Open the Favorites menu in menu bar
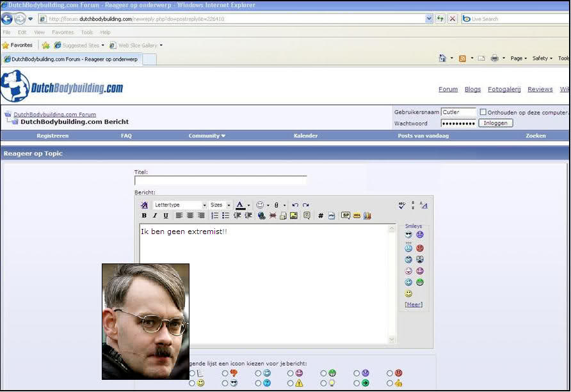This screenshot has height=392, width=571. 62,32
